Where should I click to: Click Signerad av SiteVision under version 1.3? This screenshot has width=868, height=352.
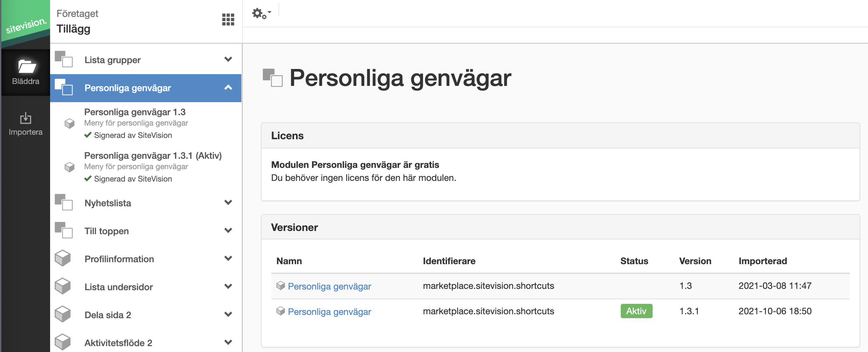tap(128, 135)
